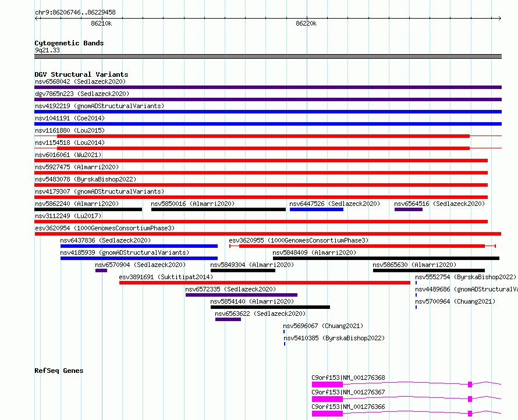This screenshot has width=518, height=420.
Task: Click the red esv3891691 variant bar
Action: pyautogui.click(x=265, y=283)
